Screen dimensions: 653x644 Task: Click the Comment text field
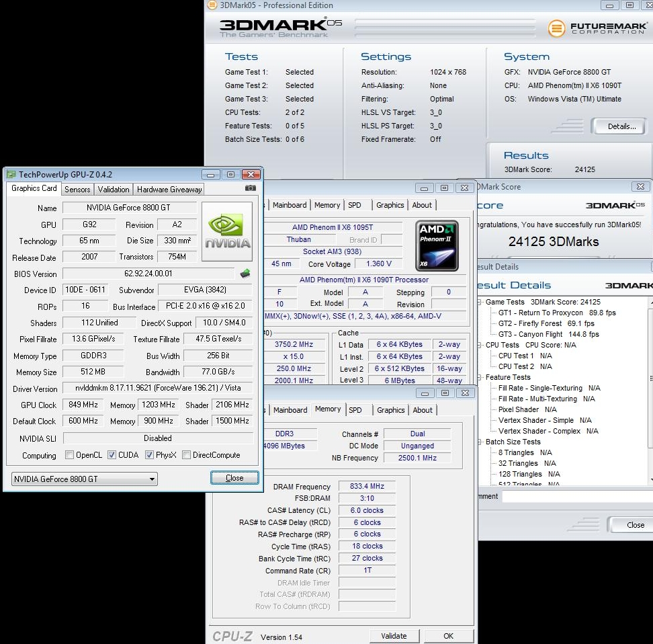(576, 497)
